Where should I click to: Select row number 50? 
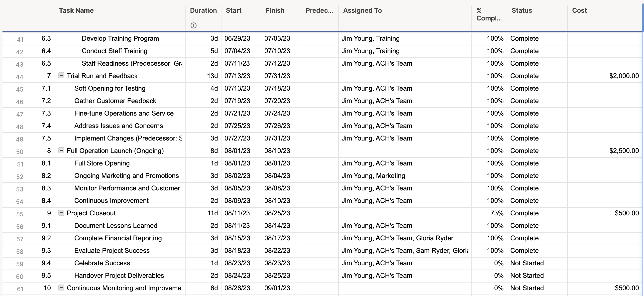click(20, 151)
